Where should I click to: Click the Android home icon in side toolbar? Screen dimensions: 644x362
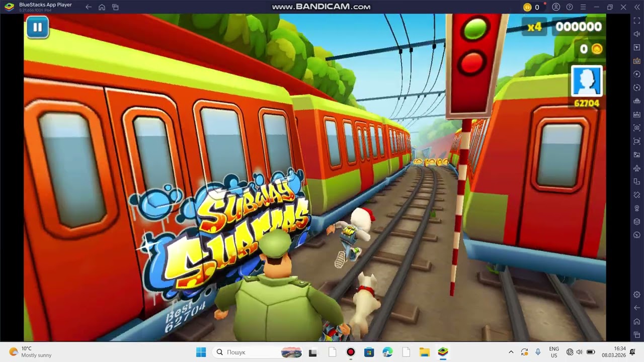637,321
